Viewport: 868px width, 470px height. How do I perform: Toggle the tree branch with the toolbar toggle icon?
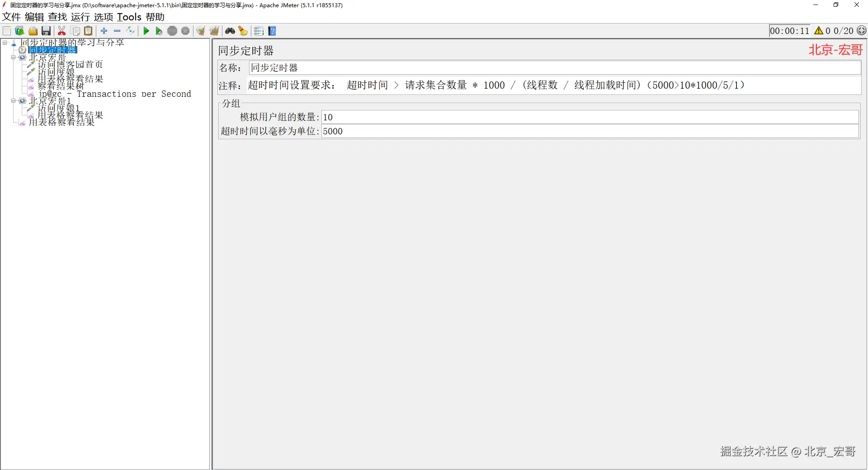(x=130, y=31)
